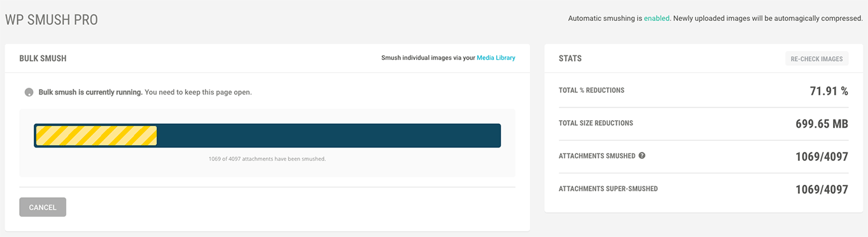The width and height of the screenshot is (868, 237).
Task: Follow the green enabled link
Action: click(657, 18)
